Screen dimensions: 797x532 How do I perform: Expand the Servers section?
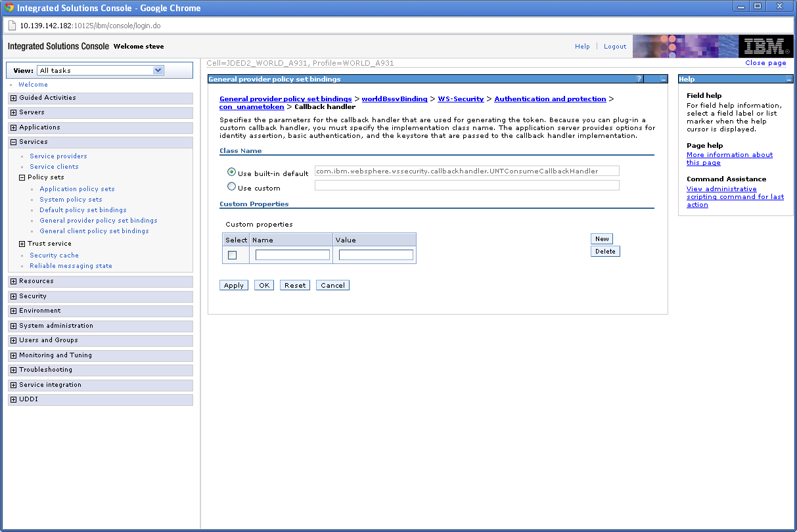pos(13,112)
